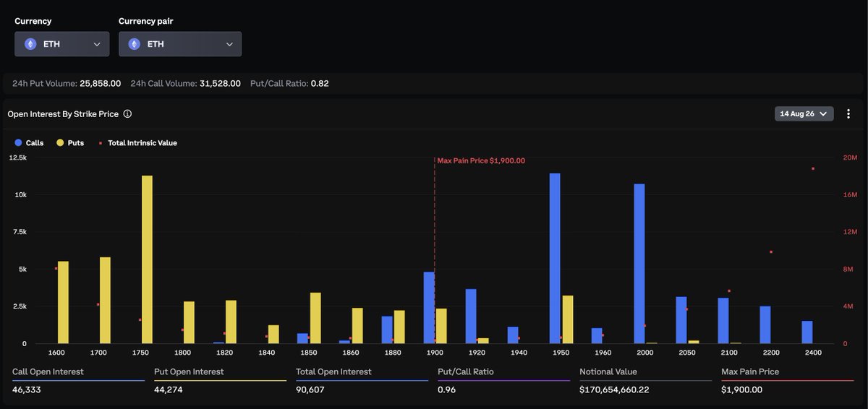The image size is (868, 409).
Task: Click the 1820 strike axis label
Action: [225, 353]
